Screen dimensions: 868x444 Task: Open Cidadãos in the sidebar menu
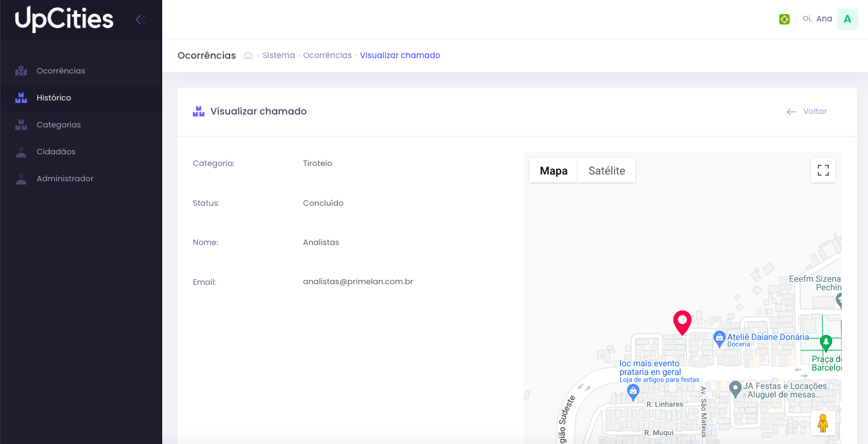[x=81, y=152]
